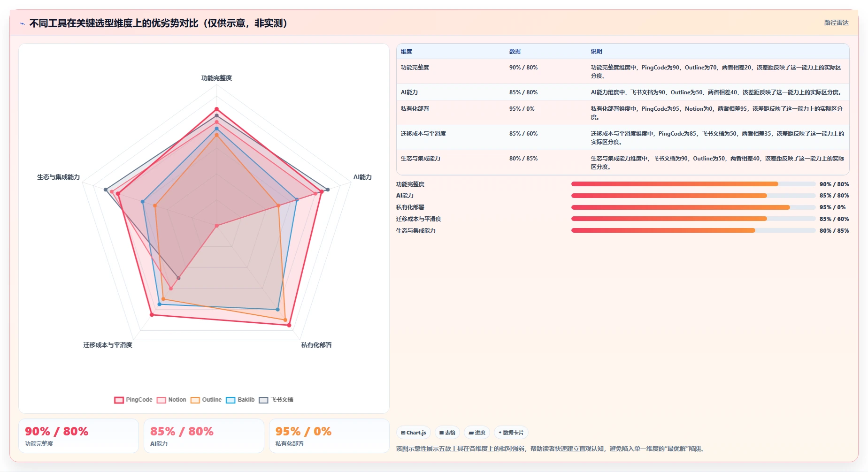This screenshot has width=868, height=472.
Task: Toggle Outline dataset in the legend
Action: coord(206,400)
